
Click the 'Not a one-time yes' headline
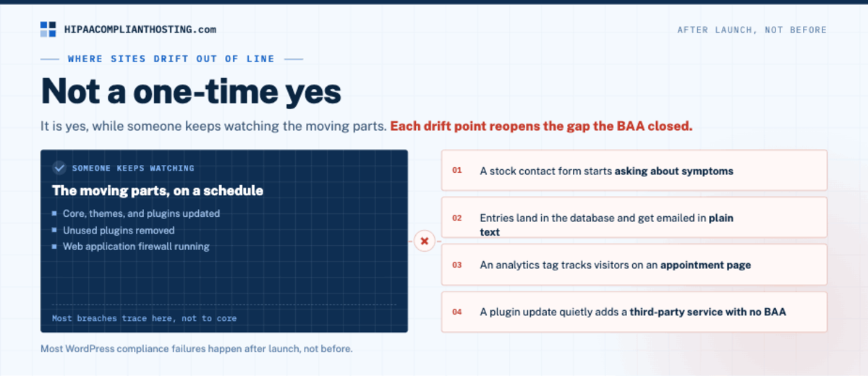pyautogui.click(x=191, y=92)
